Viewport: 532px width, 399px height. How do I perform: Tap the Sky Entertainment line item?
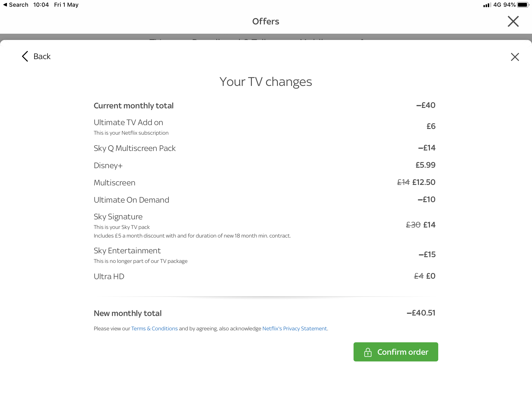pos(127,251)
